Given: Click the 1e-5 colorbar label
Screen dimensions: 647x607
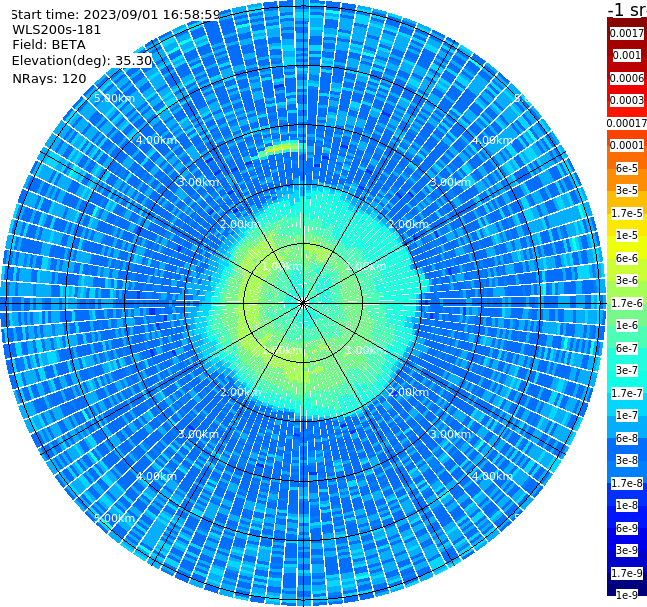Looking at the screenshot, I should pyautogui.click(x=627, y=235).
